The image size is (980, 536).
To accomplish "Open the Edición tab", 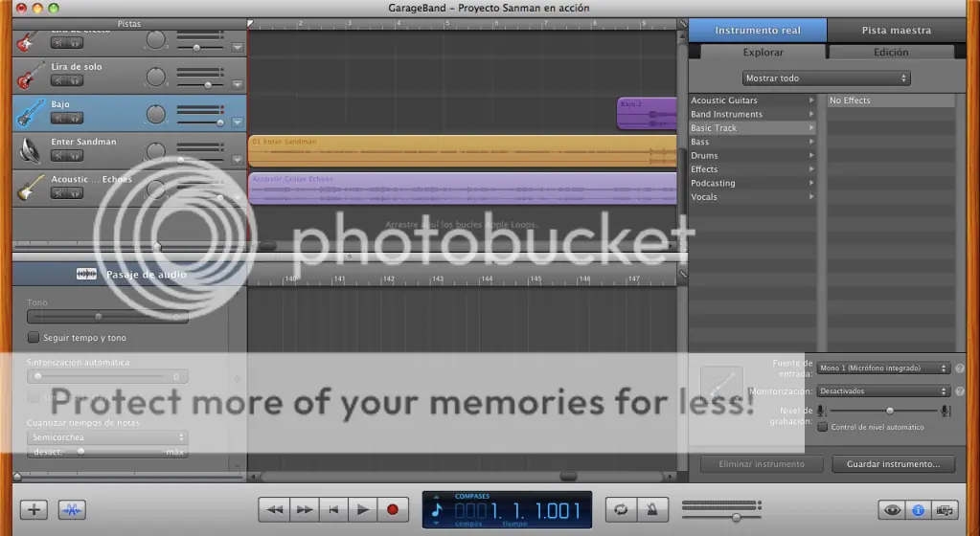I will pyautogui.click(x=891, y=52).
